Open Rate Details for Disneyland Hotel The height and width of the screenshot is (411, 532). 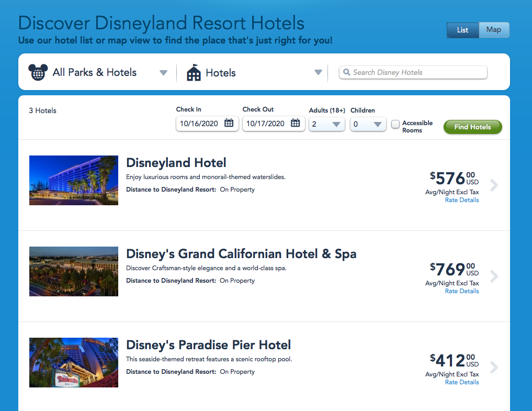[x=461, y=200]
